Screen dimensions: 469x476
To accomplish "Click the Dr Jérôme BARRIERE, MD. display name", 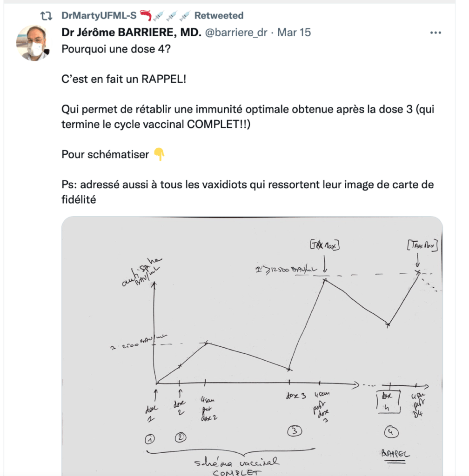I will click(x=131, y=32).
